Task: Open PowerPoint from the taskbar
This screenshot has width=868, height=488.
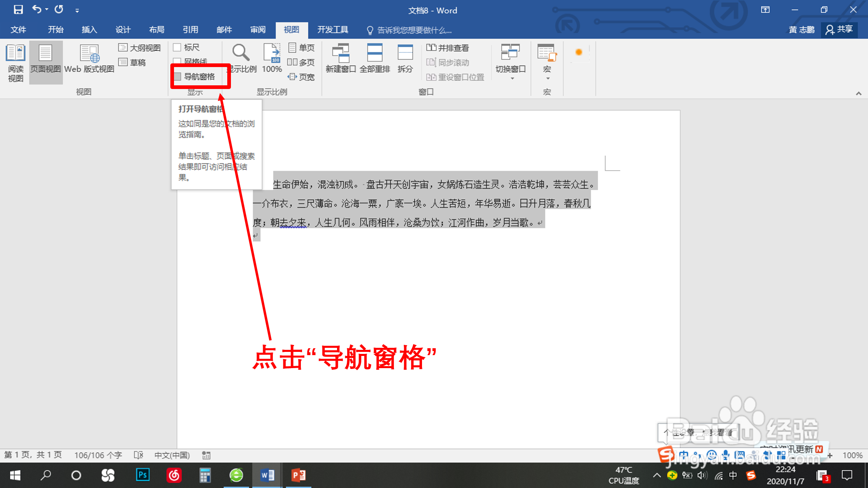Action: (x=299, y=475)
